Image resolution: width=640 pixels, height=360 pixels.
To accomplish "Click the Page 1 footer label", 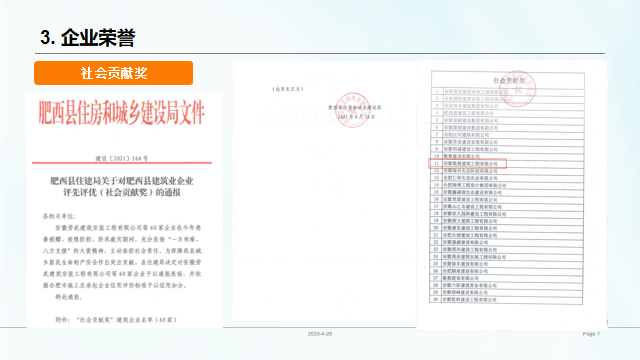I will point(591,334).
